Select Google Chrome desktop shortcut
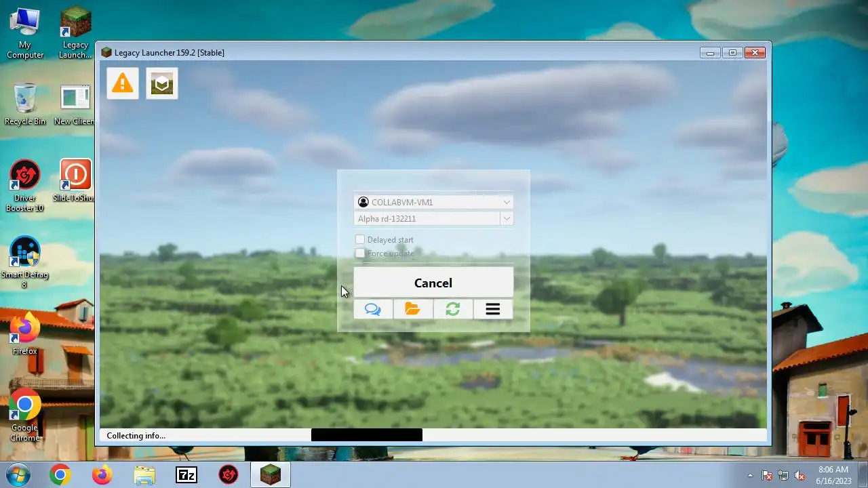 coord(25,415)
